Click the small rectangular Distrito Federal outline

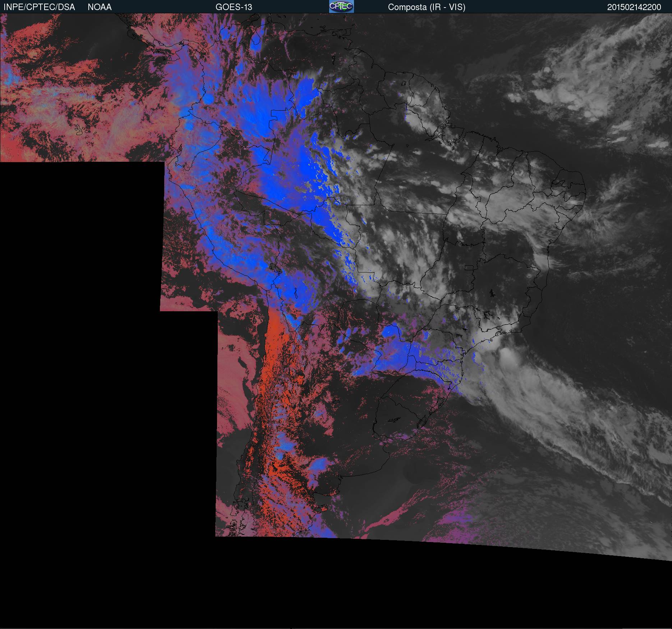coord(469,268)
